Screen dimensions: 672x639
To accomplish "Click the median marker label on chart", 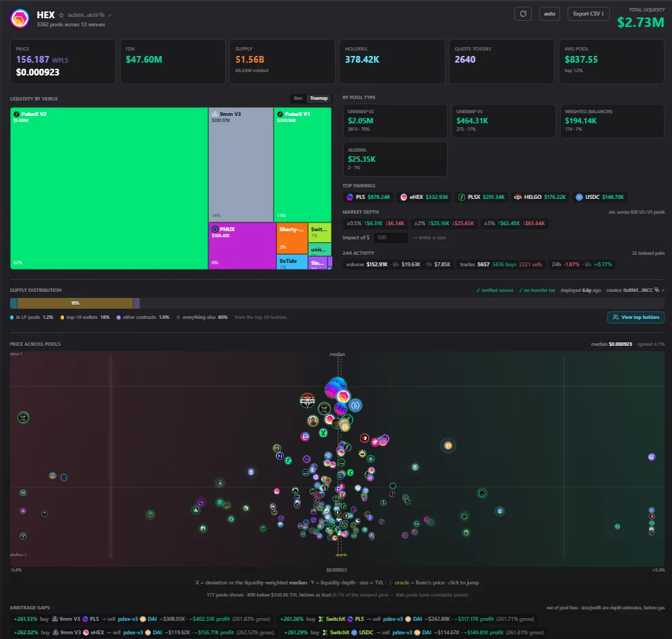I will (x=337, y=354).
